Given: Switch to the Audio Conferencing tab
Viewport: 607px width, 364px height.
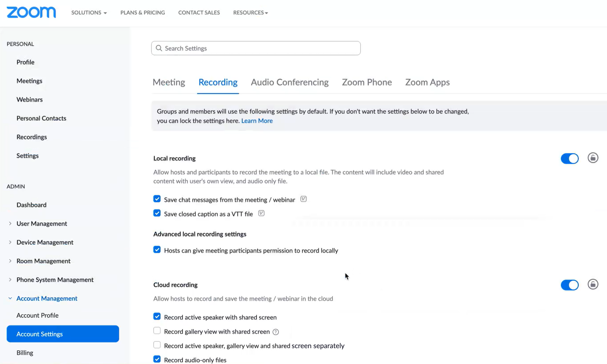Looking at the screenshot, I should (x=290, y=82).
